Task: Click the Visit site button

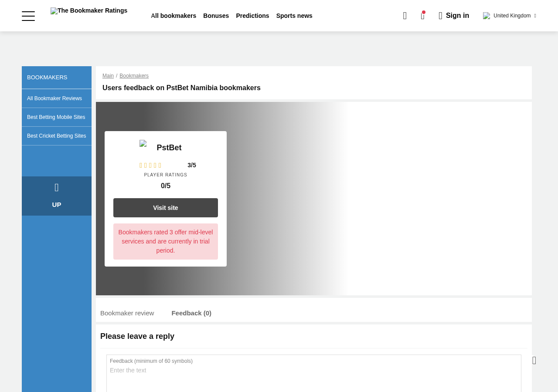Action: pos(166,208)
